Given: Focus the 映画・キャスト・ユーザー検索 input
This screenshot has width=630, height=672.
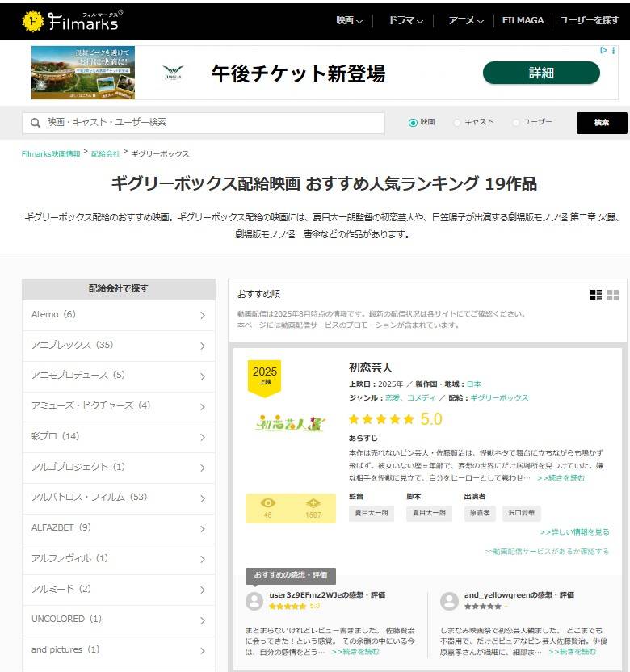Looking at the screenshot, I should point(204,123).
